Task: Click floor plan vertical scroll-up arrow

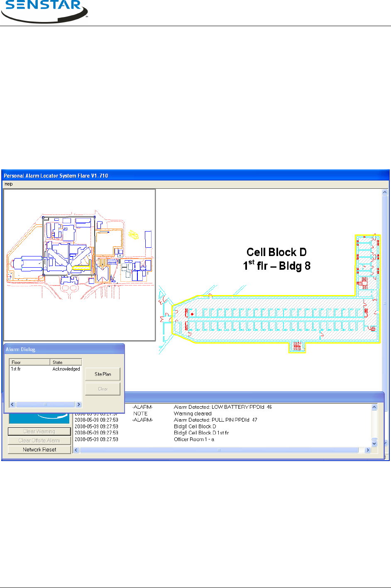Action: (x=385, y=193)
